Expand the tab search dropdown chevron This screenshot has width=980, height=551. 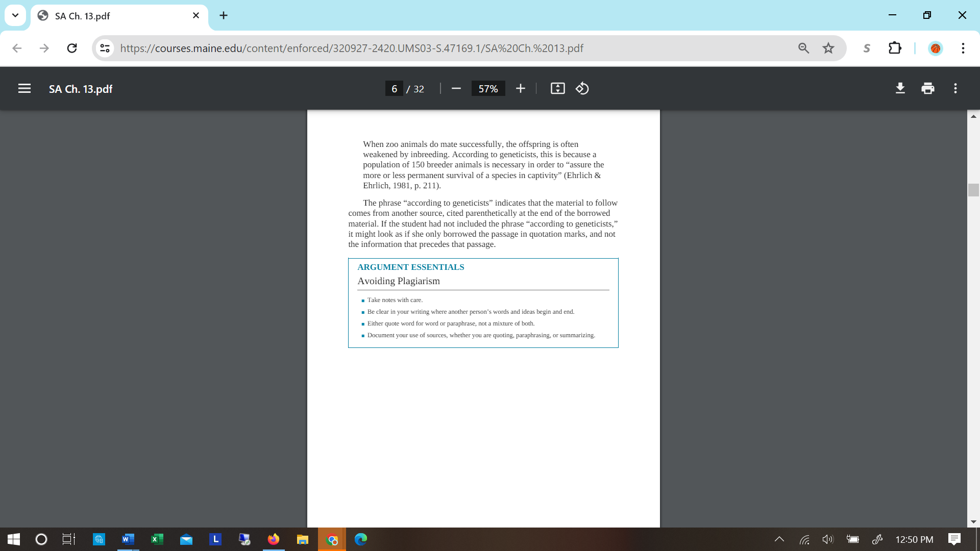[15, 15]
